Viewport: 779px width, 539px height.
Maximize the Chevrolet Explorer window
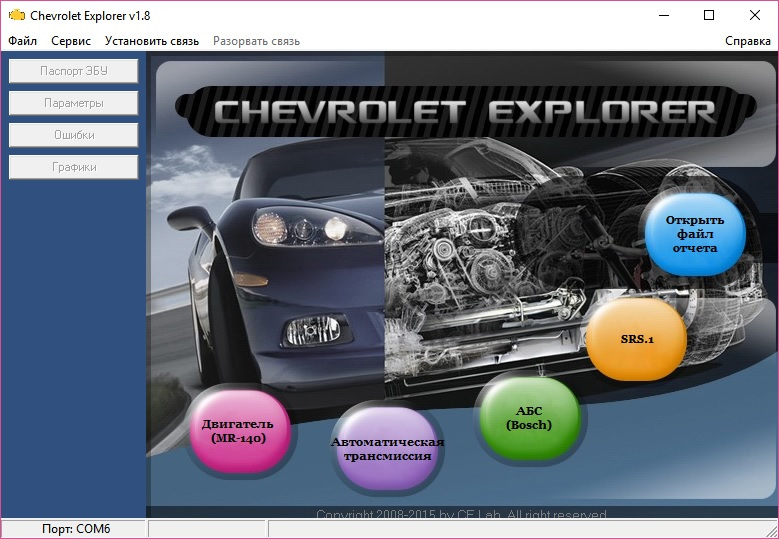tap(709, 15)
